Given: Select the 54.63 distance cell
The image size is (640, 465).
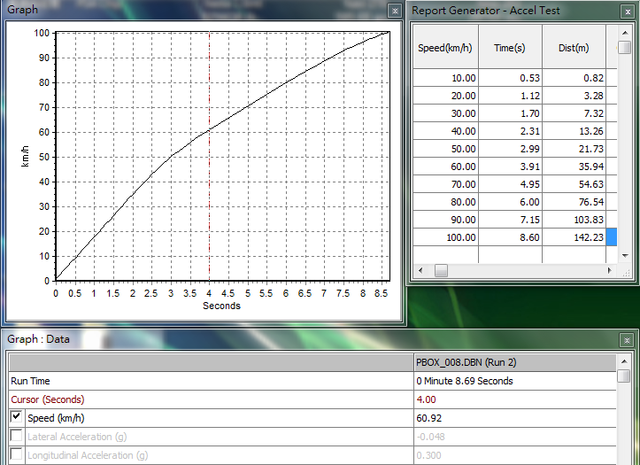Looking at the screenshot, I should tap(574, 184).
